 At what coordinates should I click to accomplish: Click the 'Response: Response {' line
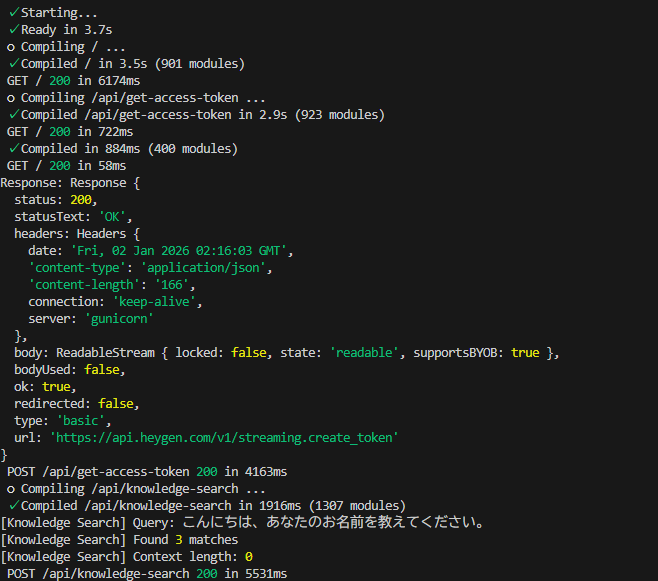tap(70, 183)
